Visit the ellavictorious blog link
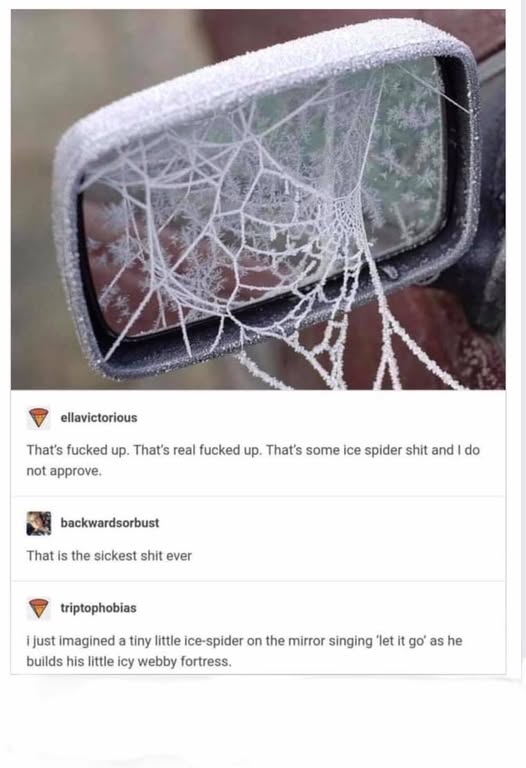 (98, 418)
